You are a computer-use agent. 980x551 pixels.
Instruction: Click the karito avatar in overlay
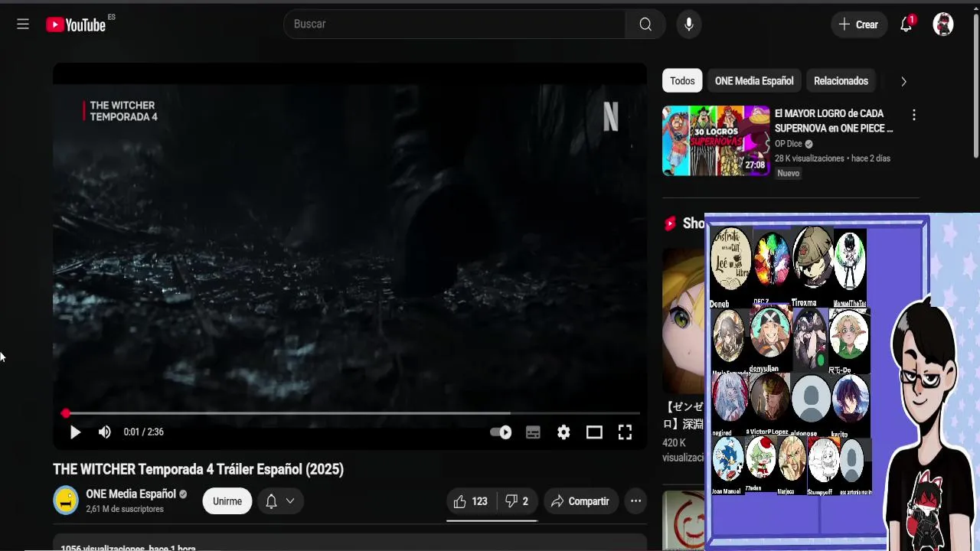851,399
